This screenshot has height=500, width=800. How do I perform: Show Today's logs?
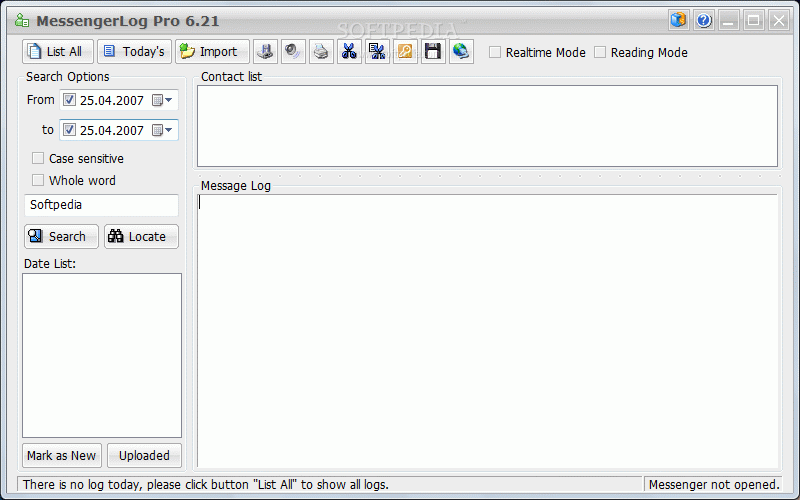[134, 52]
